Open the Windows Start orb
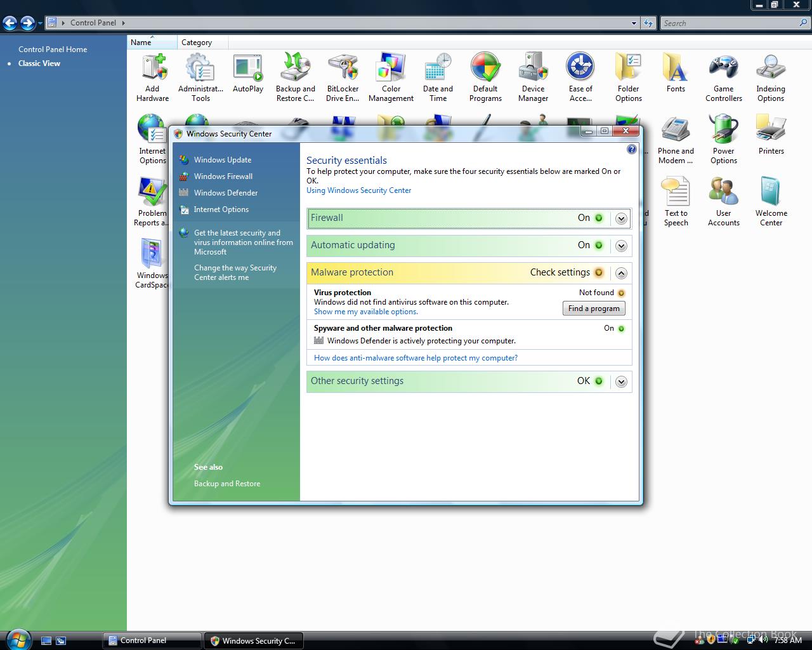812x650 pixels. click(17, 640)
